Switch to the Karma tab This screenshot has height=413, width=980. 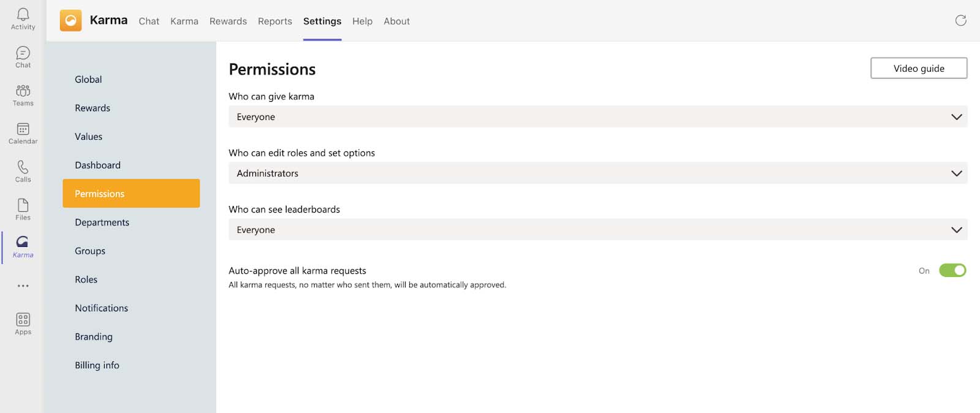(x=184, y=21)
